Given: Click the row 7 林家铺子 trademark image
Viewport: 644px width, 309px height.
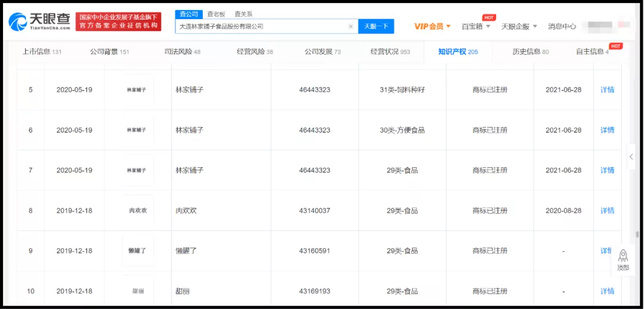Looking at the screenshot, I should 138,170.
